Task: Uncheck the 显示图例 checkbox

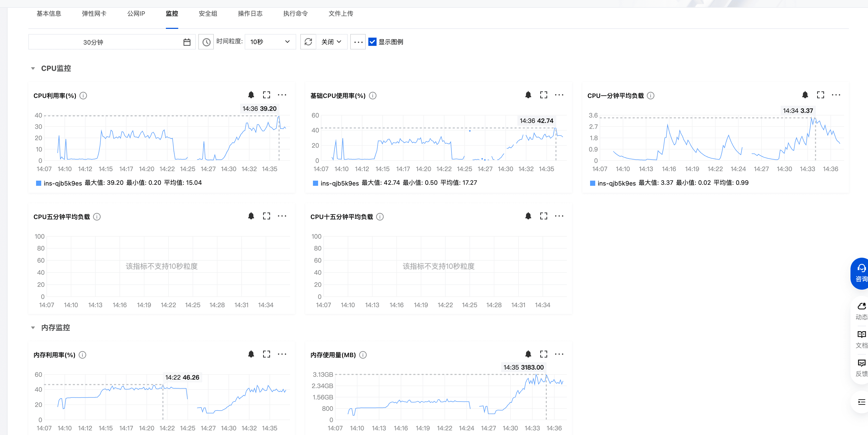Action: (372, 42)
